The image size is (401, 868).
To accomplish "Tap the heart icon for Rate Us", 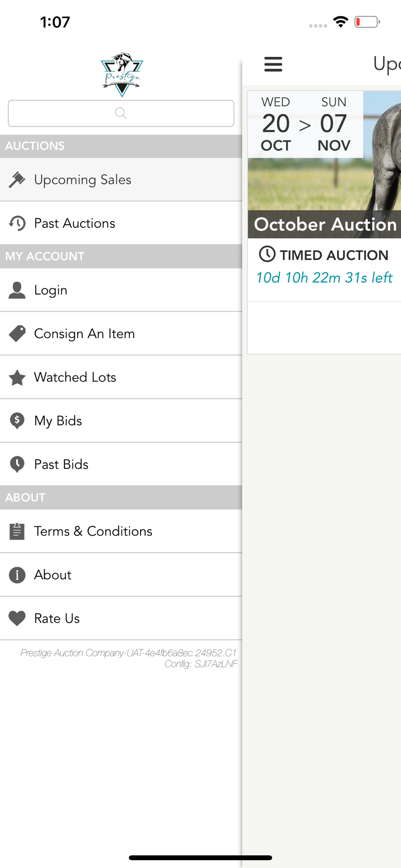I will click(x=17, y=618).
